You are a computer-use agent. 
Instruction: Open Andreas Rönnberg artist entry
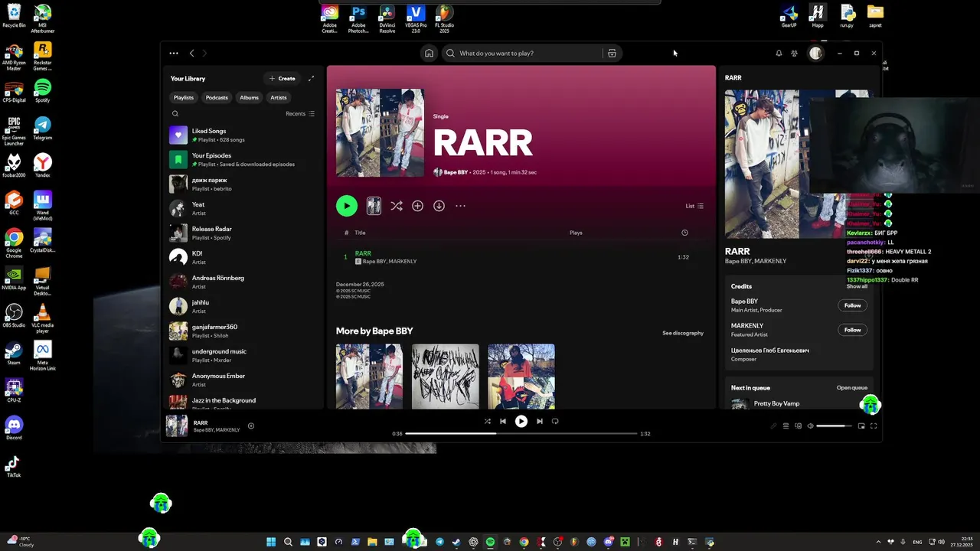(243, 282)
